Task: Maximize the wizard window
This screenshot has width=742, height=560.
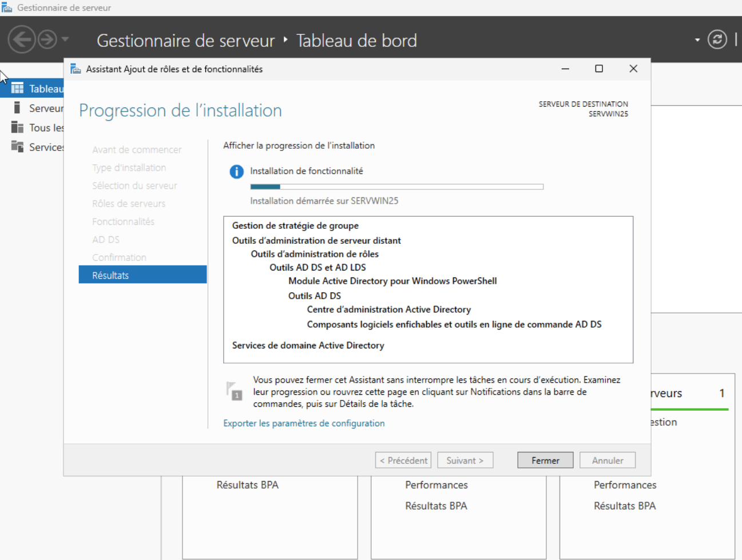Action: tap(599, 69)
